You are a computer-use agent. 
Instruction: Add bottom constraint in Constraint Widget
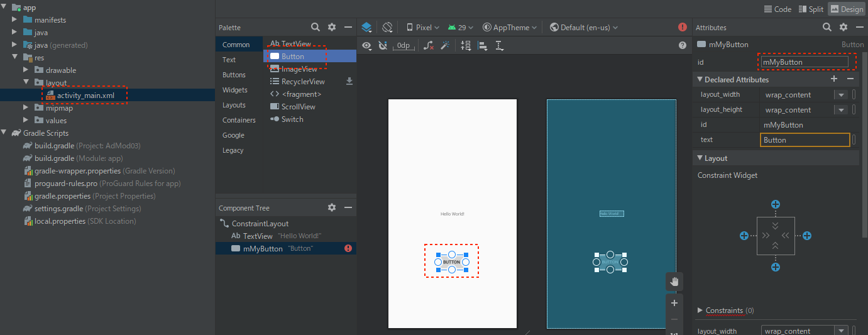(x=776, y=267)
